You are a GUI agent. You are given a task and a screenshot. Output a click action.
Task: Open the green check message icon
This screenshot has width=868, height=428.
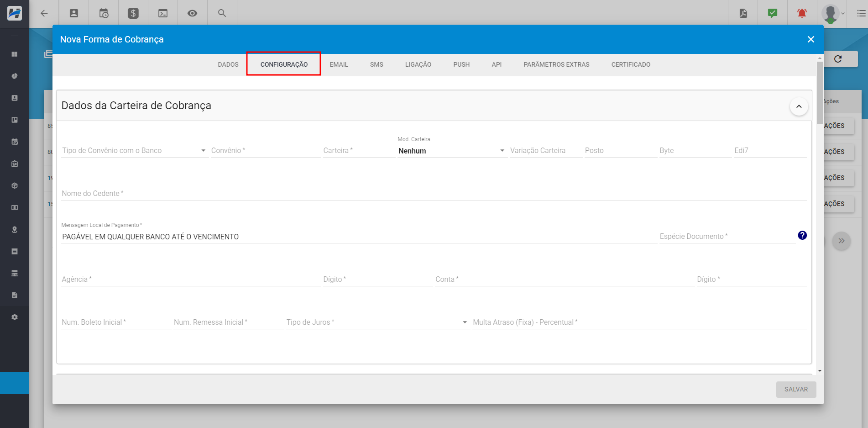(x=773, y=13)
